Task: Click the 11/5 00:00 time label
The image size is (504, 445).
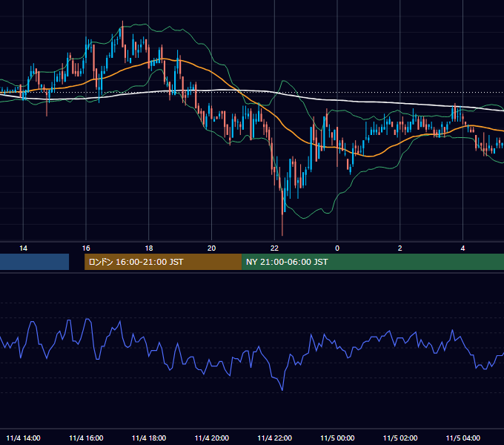Action: tap(337, 438)
